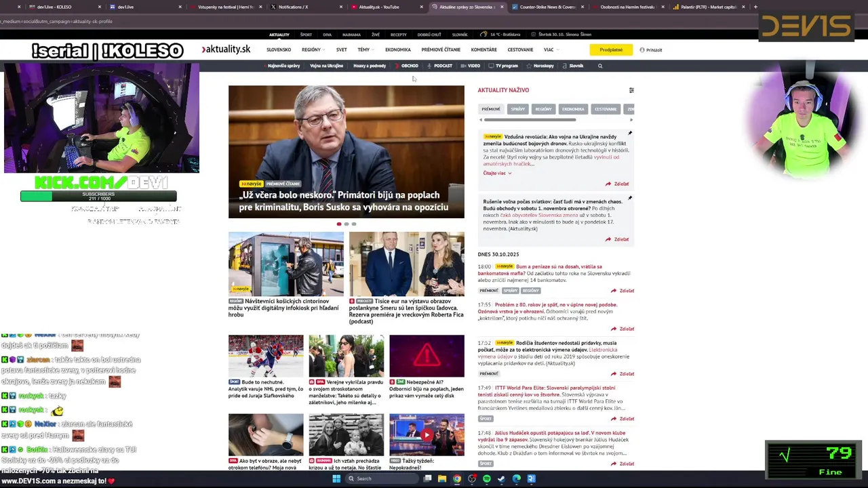Viewport: 868px width, 488px height.
Task: Toggle the Ekonomika filter chip
Action: (x=573, y=109)
